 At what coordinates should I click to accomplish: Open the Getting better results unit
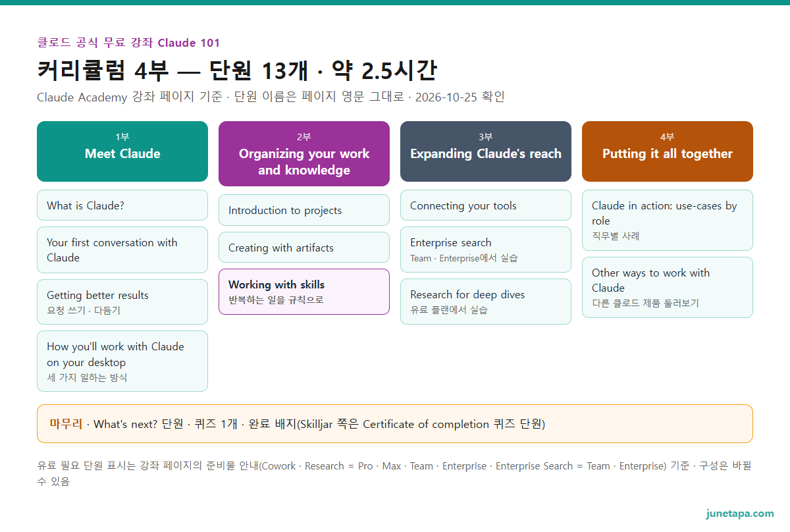tap(122, 302)
